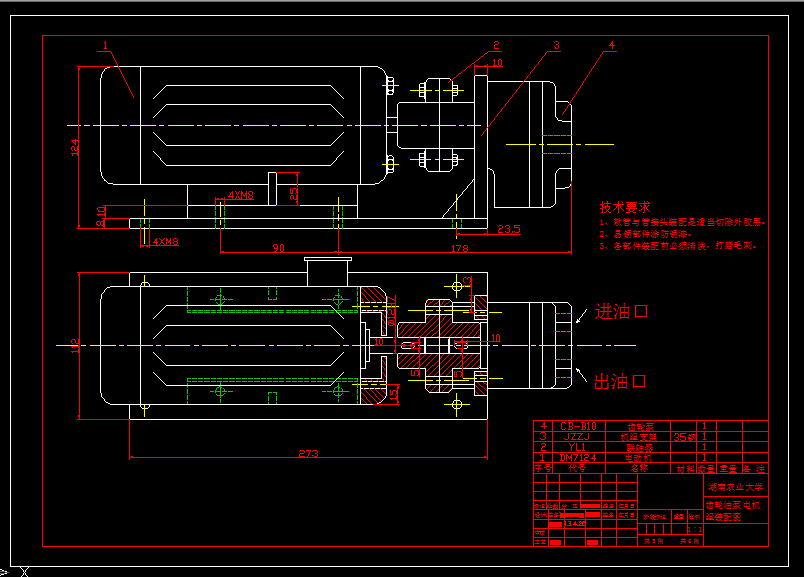Select the 25 vertical dimension
The width and height of the screenshot is (804, 577).
coord(293,193)
